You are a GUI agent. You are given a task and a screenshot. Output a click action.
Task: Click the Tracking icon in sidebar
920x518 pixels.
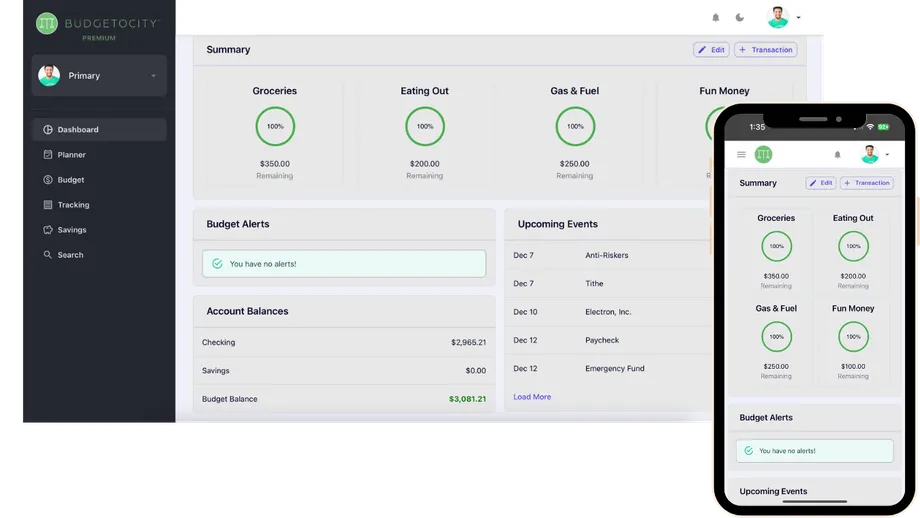48,205
